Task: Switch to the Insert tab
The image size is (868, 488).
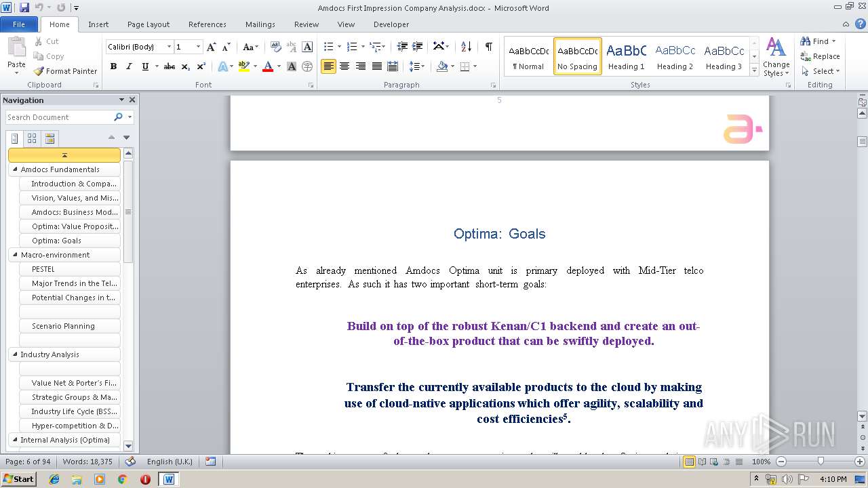Action: tap(98, 24)
